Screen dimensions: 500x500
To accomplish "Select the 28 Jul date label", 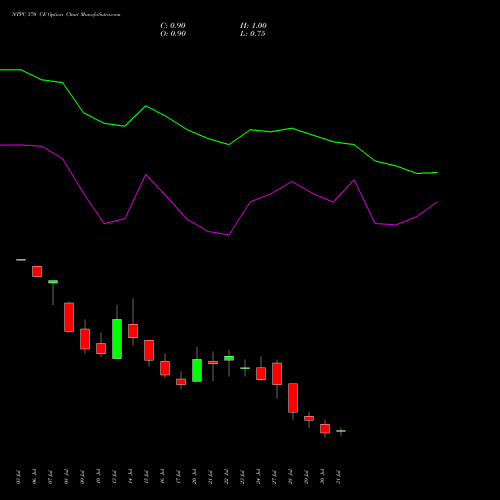I will [290, 477].
